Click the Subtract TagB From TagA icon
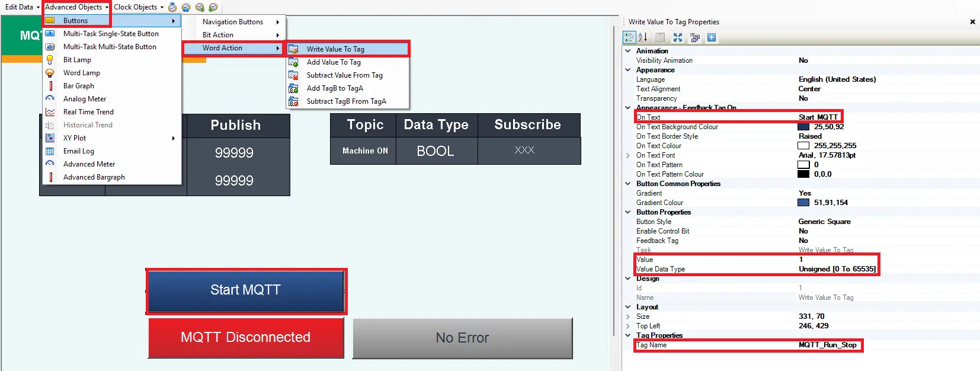 coord(293,101)
